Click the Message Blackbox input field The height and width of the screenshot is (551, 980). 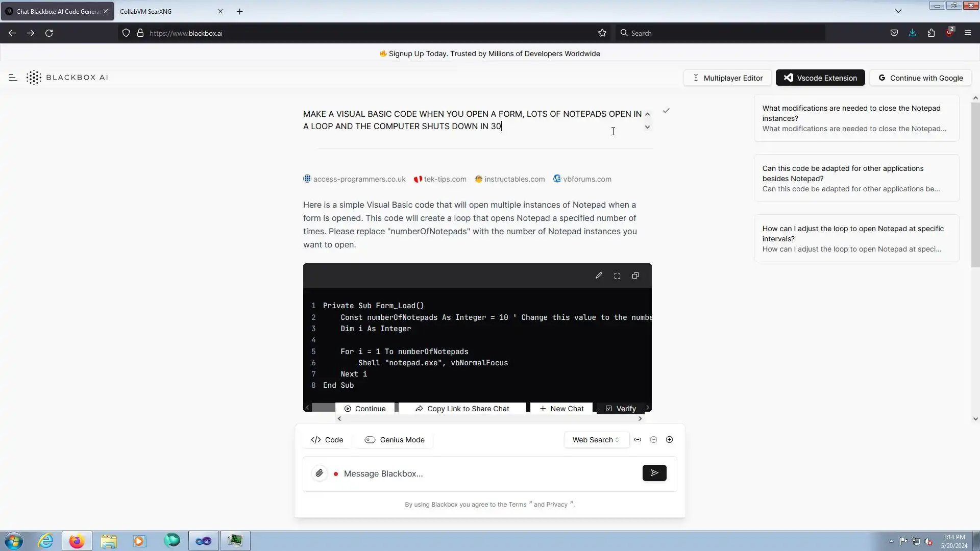click(487, 474)
